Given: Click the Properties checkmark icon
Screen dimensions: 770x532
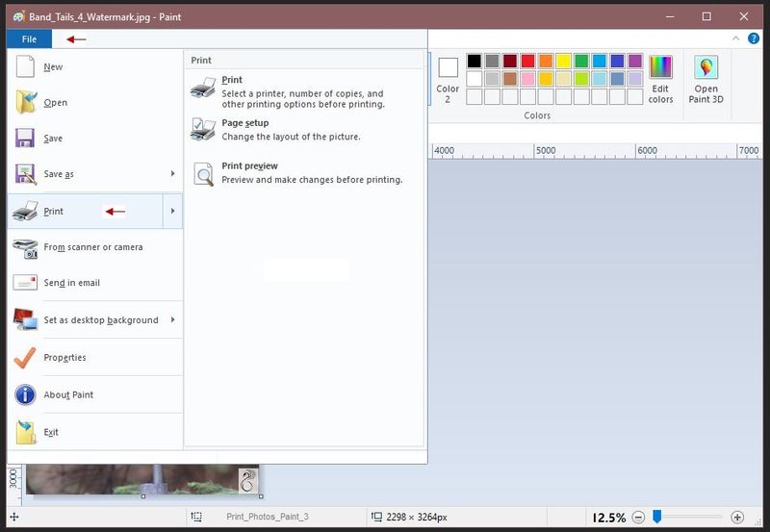Looking at the screenshot, I should tap(25, 358).
